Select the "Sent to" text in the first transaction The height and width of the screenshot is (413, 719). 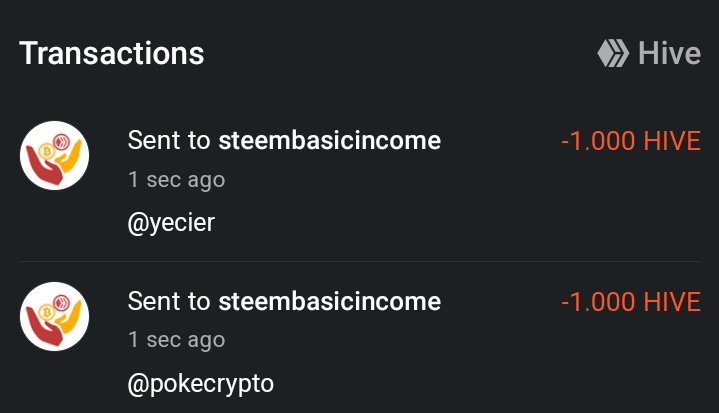[169, 140]
